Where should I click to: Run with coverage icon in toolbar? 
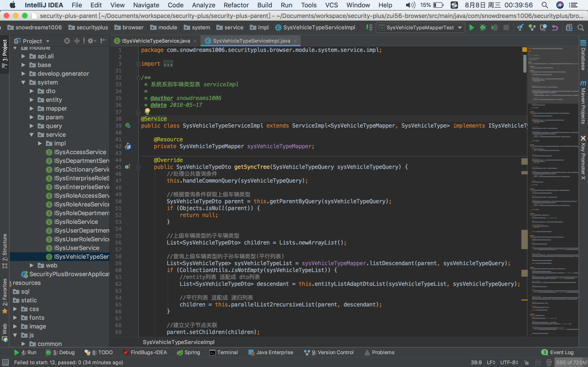(x=495, y=28)
